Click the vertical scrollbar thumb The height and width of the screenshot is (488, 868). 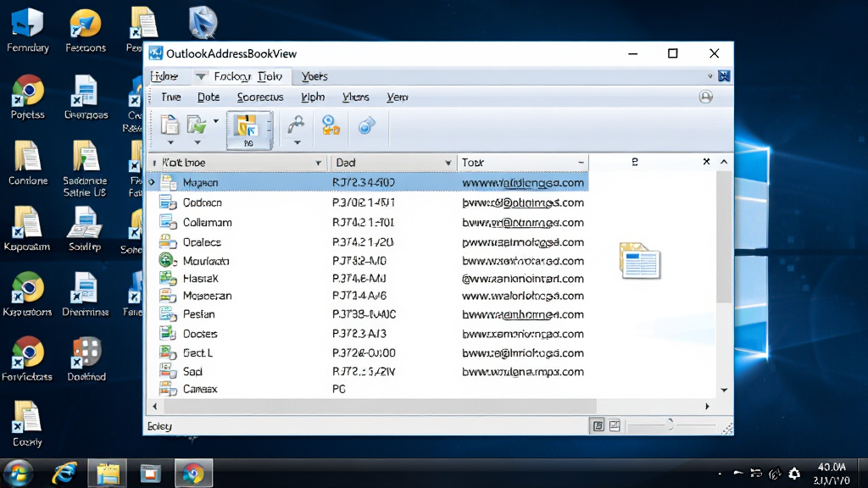pyautogui.click(x=724, y=237)
